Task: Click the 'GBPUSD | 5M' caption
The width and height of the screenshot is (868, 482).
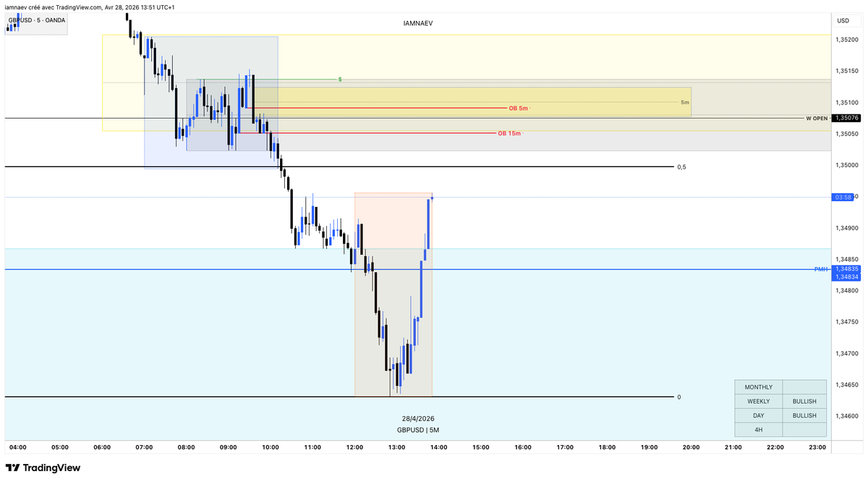Action: click(418, 430)
